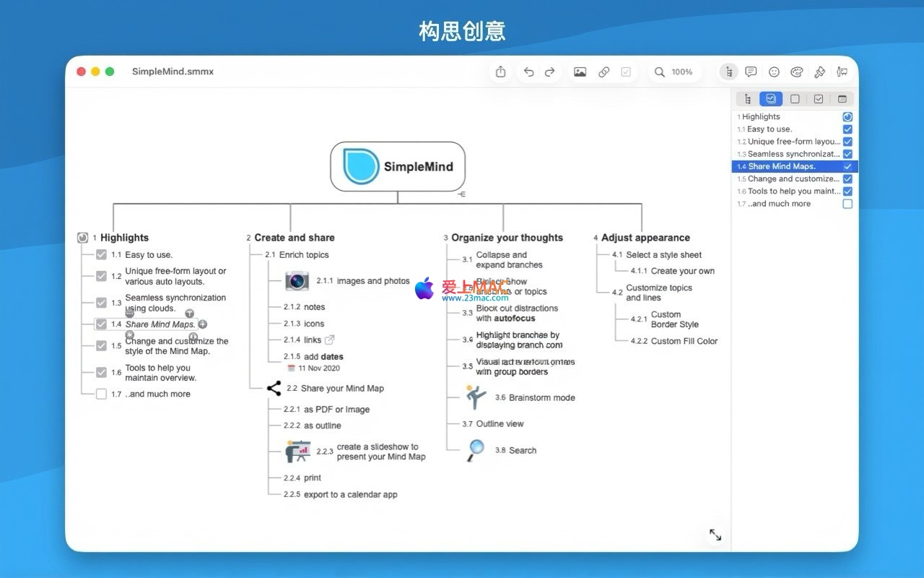Switch to the outline tab in side panel
924x578 pixels.
tap(747, 99)
